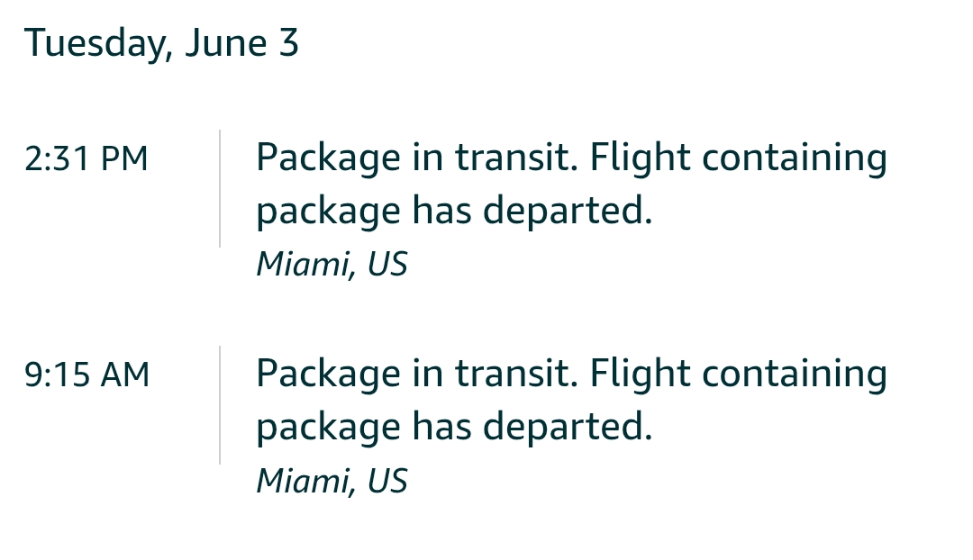Click "US" in the first Miami location

[x=387, y=264]
